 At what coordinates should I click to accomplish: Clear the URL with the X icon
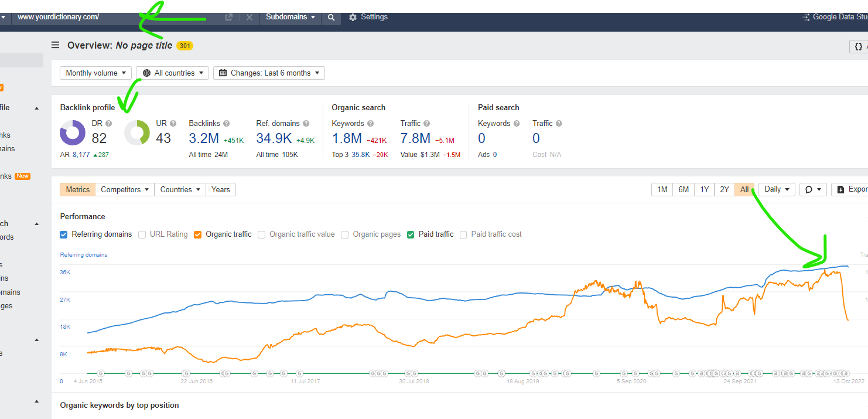click(x=250, y=18)
